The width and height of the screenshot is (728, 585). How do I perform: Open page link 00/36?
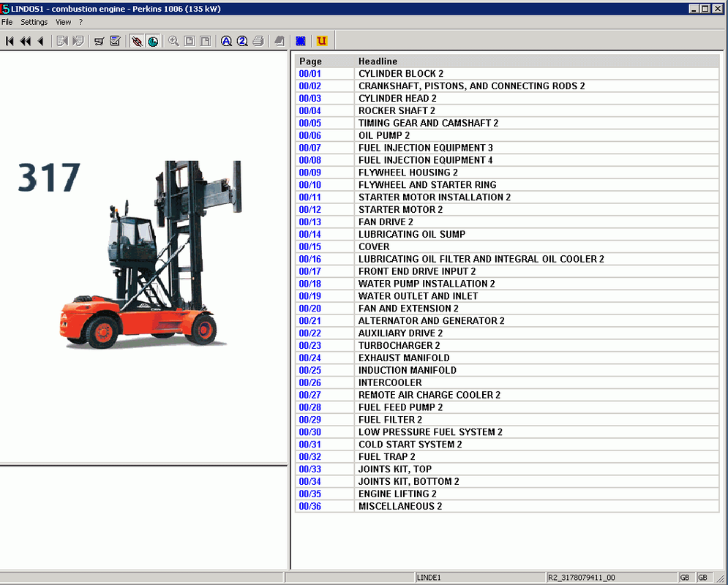[x=309, y=507]
